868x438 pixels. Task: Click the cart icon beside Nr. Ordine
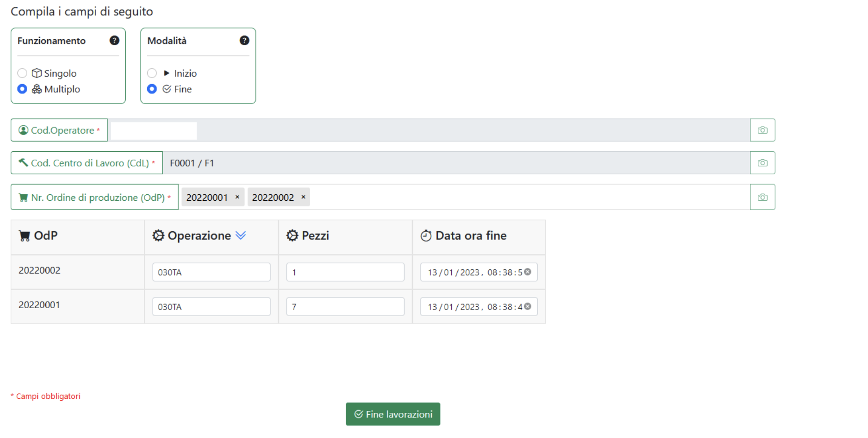(x=23, y=198)
